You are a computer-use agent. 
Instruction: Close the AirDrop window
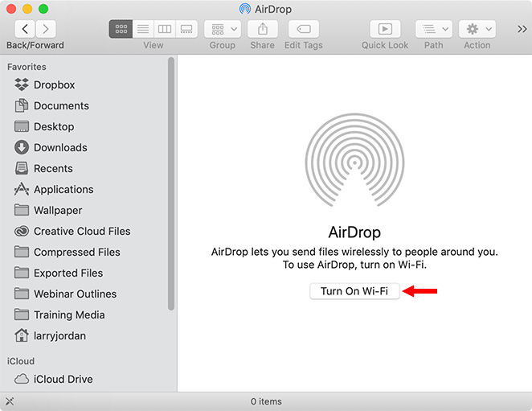tap(11, 9)
